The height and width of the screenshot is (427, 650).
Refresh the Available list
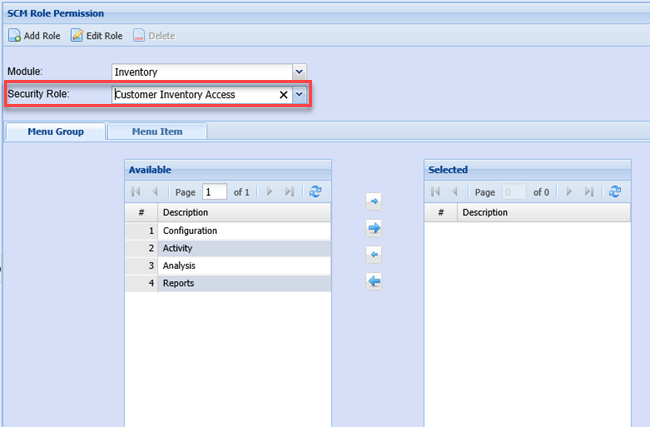tap(316, 192)
